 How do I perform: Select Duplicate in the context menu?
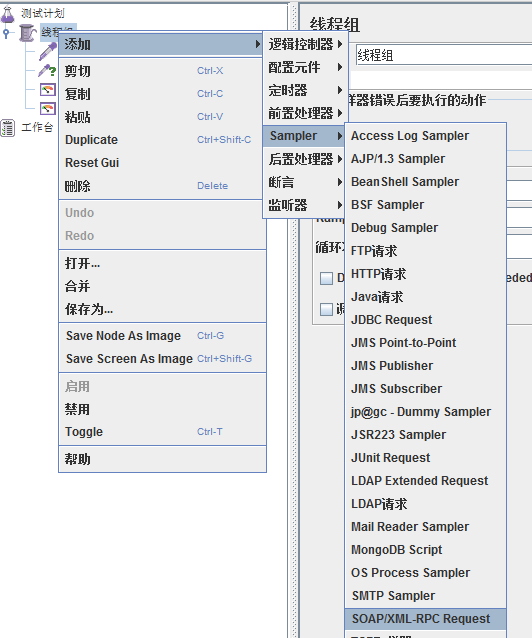tap(160, 140)
